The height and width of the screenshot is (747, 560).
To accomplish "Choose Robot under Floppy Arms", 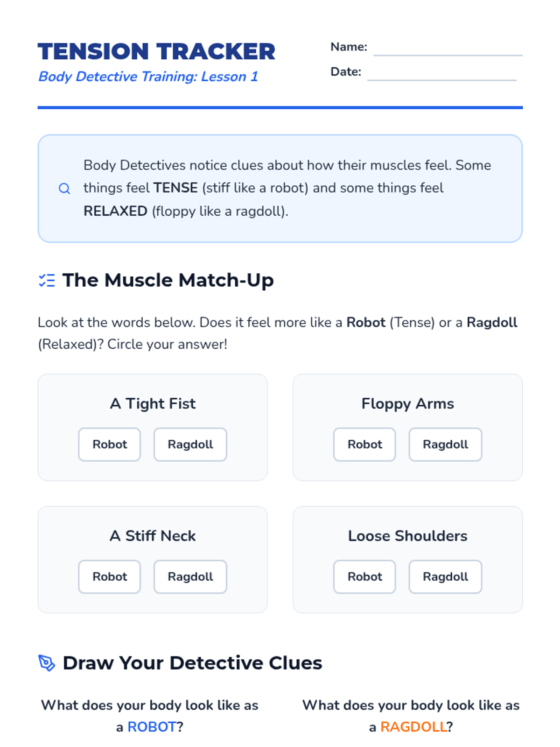I will coord(364,444).
